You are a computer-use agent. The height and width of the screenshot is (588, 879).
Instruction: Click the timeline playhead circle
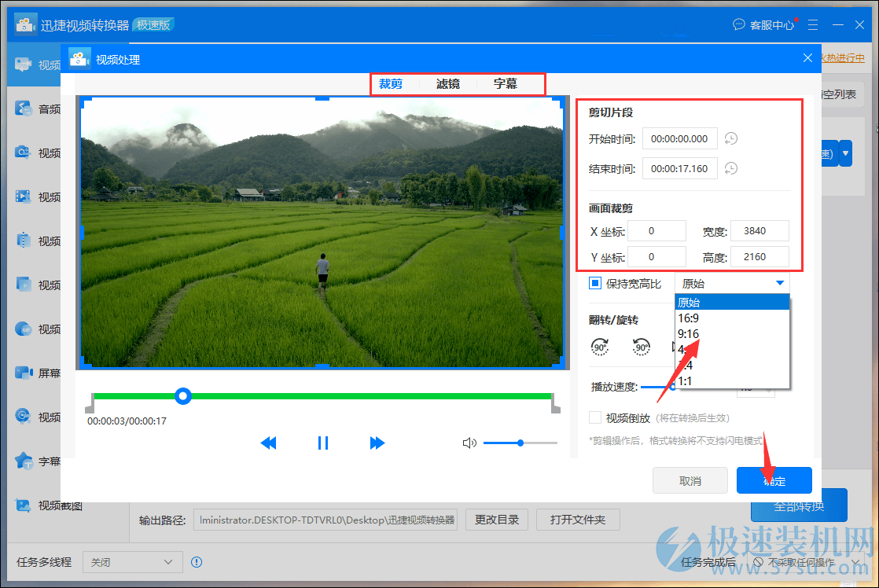pyautogui.click(x=182, y=396)
